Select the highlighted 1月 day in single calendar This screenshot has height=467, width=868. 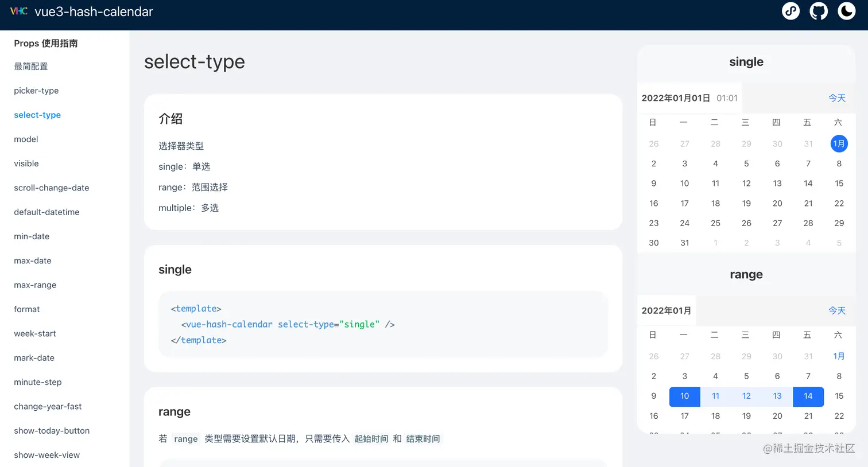[x=839, y=143]
